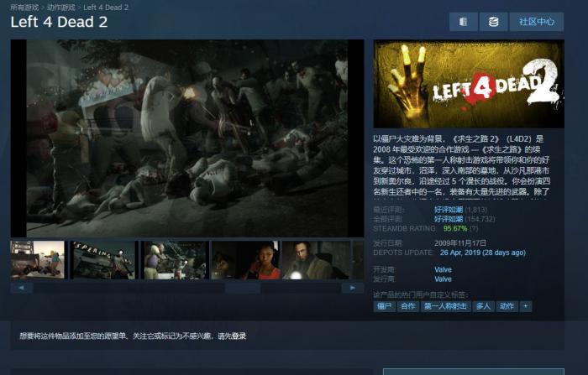The height and width of the screenshot is (375, 588).
Task: Select the thumbnail showing WHISPERING sign
Action: (x=104, y=260)
